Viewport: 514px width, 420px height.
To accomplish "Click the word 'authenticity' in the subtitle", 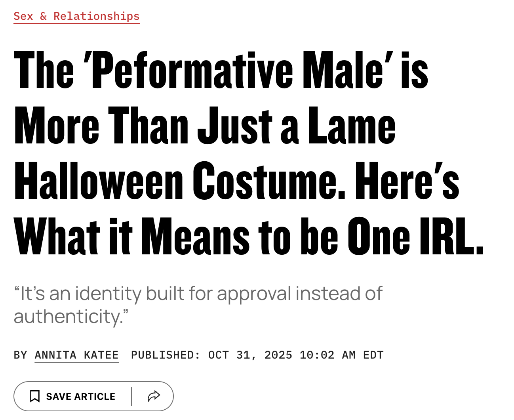I will point(68,317).
